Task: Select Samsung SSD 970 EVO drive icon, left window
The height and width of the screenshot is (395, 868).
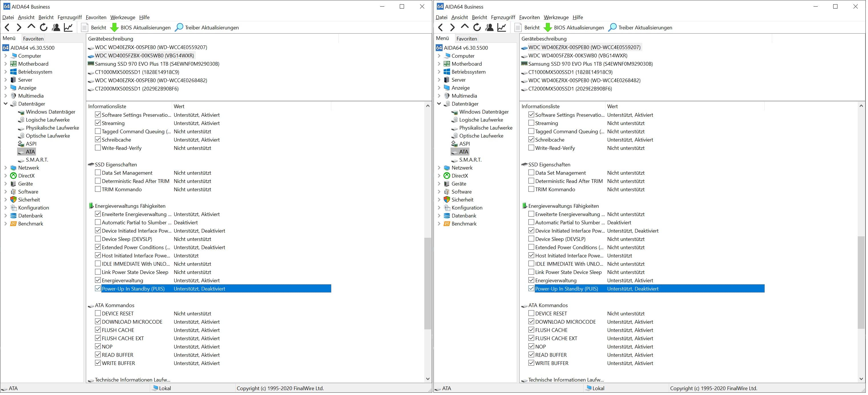Action: (x=91, y=64)
